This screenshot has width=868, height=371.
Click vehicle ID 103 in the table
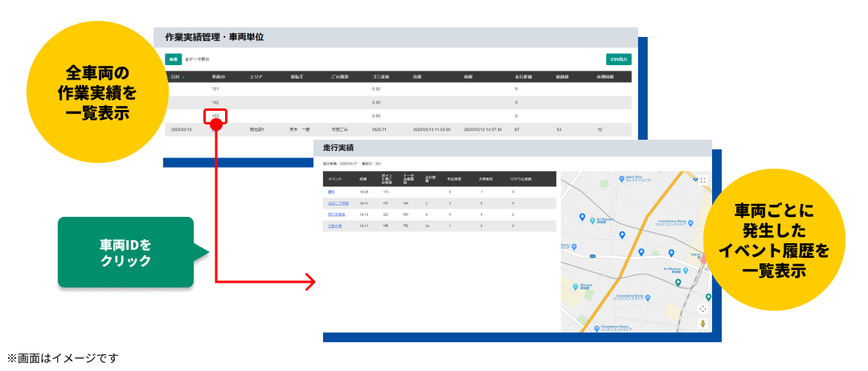point(215,116)
